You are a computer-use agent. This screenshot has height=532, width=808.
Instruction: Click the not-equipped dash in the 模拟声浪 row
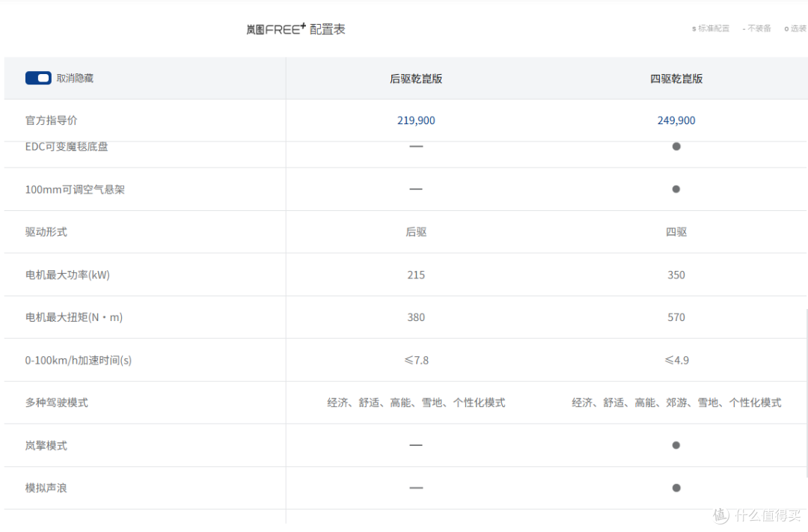(x=416, y=488)
